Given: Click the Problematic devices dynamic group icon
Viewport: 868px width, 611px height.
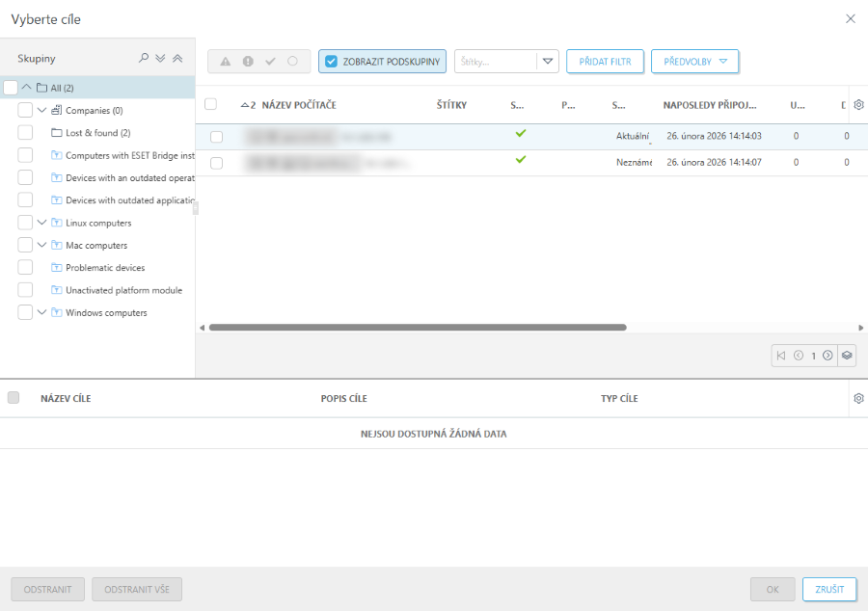Looking at the screenshot, I should [x=57, y=268].
